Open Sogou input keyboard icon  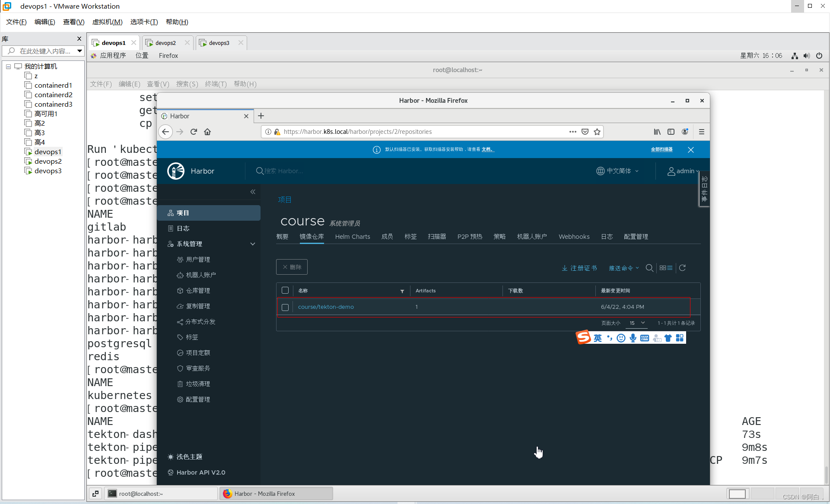645,338
